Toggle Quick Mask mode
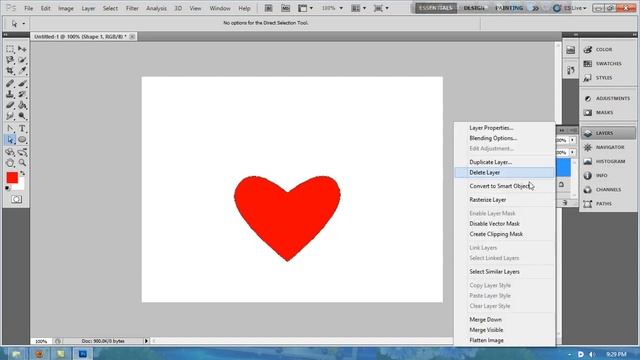 16,199
